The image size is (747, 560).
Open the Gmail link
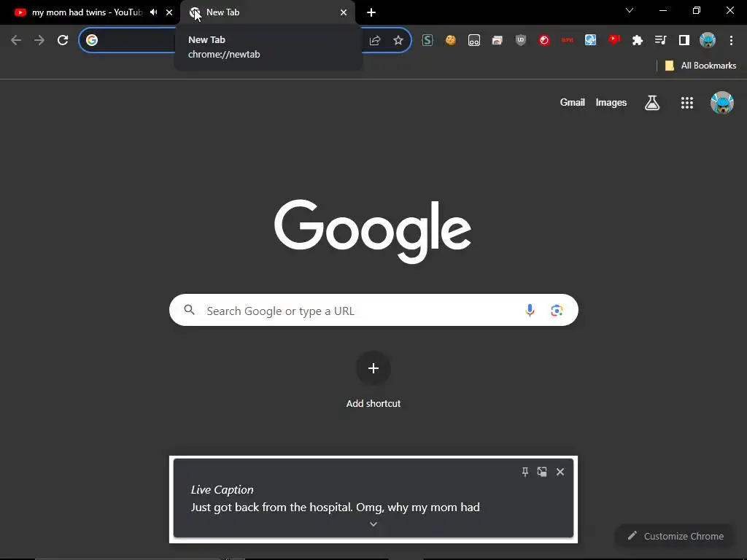[x=572, y=102]
